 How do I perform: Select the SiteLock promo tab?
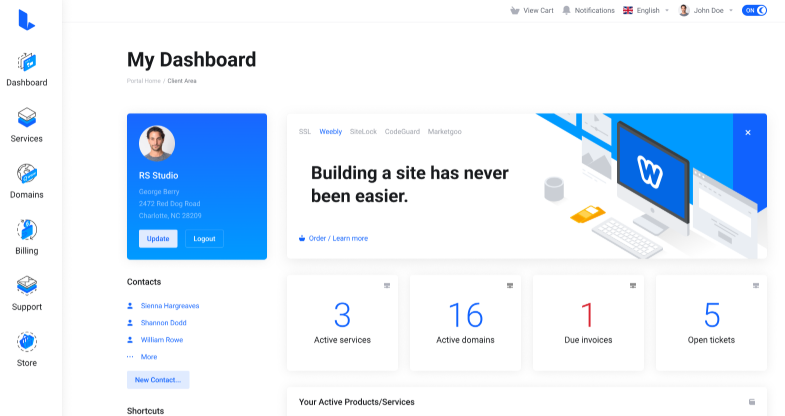tap(363, 131)
